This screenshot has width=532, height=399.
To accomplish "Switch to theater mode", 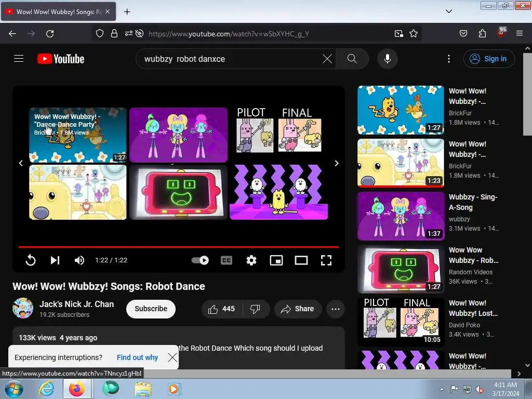I will 301,260.
